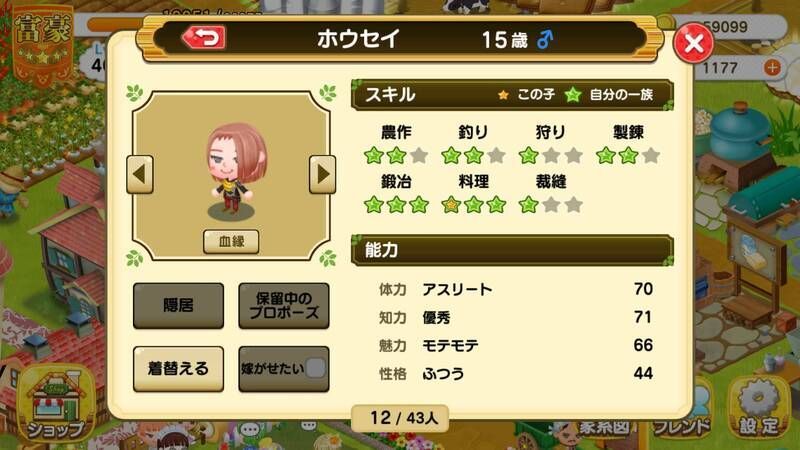Show the previous character with left arrow
The image size is (800, 450).
click(140, 174)
